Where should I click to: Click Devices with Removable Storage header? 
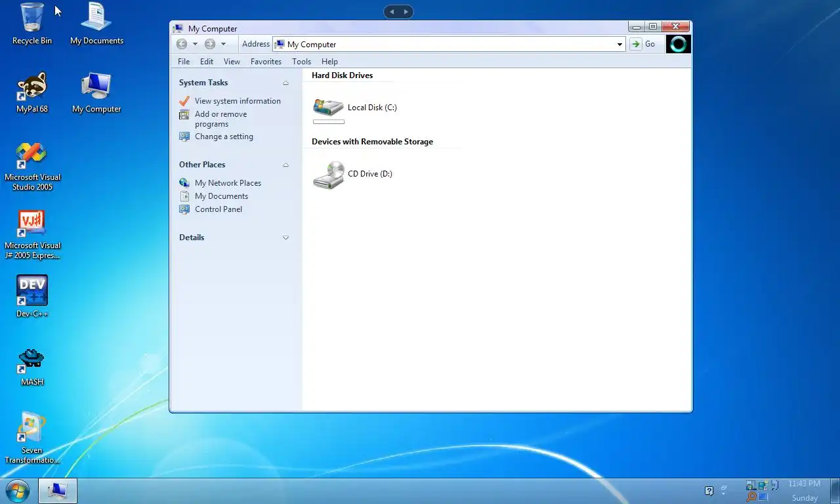[372, 142]
